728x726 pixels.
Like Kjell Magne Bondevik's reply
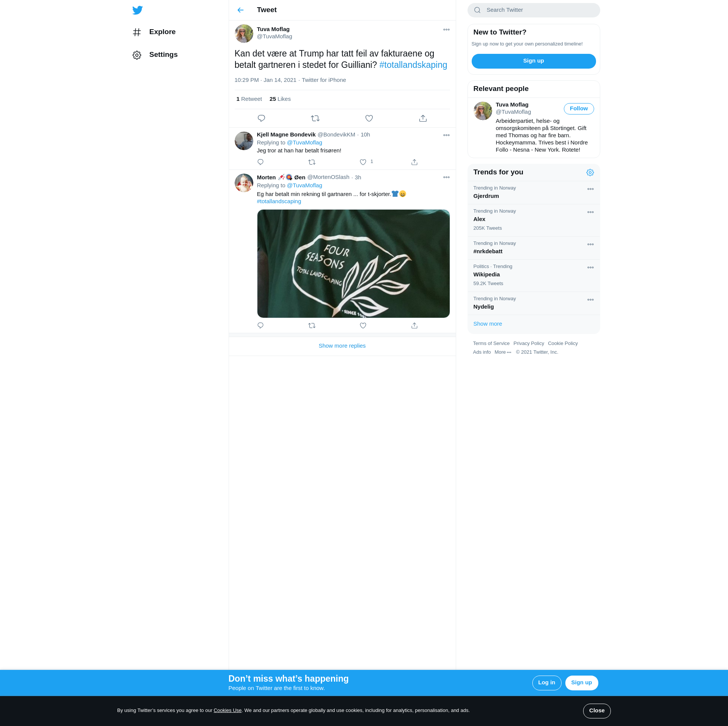point(363,162)
